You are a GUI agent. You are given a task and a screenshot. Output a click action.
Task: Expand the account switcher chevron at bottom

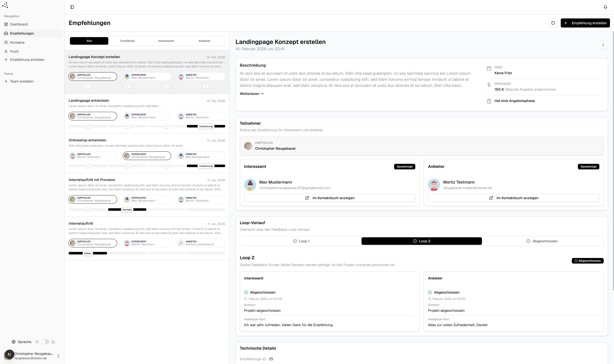58,356
